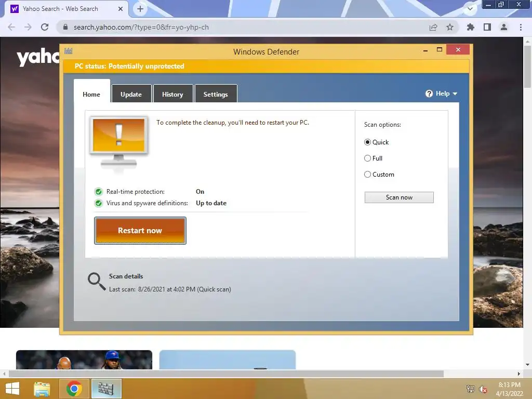Switch to the History tab
Image resolution: width=532 pixels, height=399 pixels.
[x=173, y=94]
